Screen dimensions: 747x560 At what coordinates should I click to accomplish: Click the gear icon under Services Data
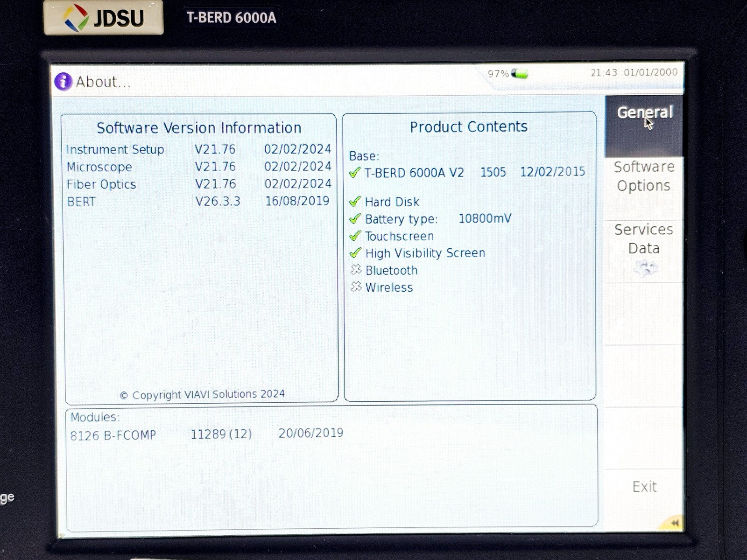point(645,268)
